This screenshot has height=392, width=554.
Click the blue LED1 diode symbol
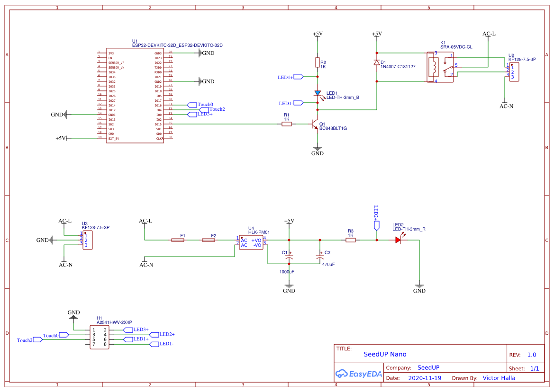(x=317, y=93)
